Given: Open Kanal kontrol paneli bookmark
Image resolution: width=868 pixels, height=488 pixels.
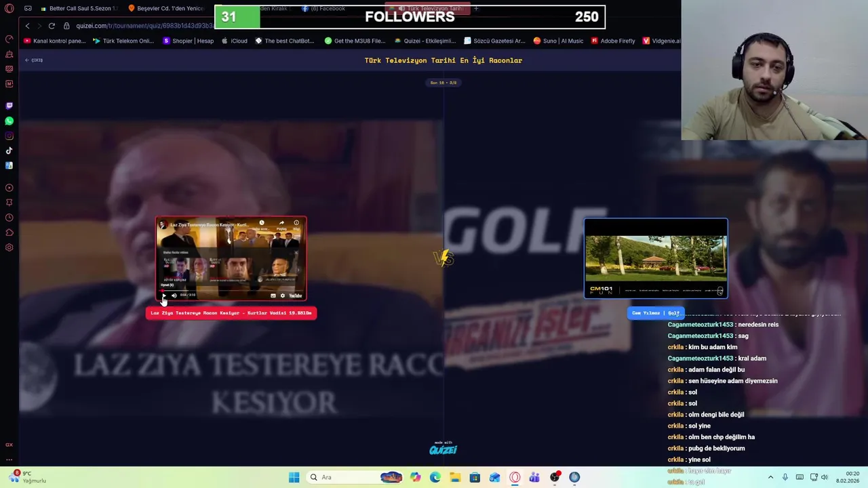Looking at the screenshot, I should pyautogui.click(x=55, y=41).
